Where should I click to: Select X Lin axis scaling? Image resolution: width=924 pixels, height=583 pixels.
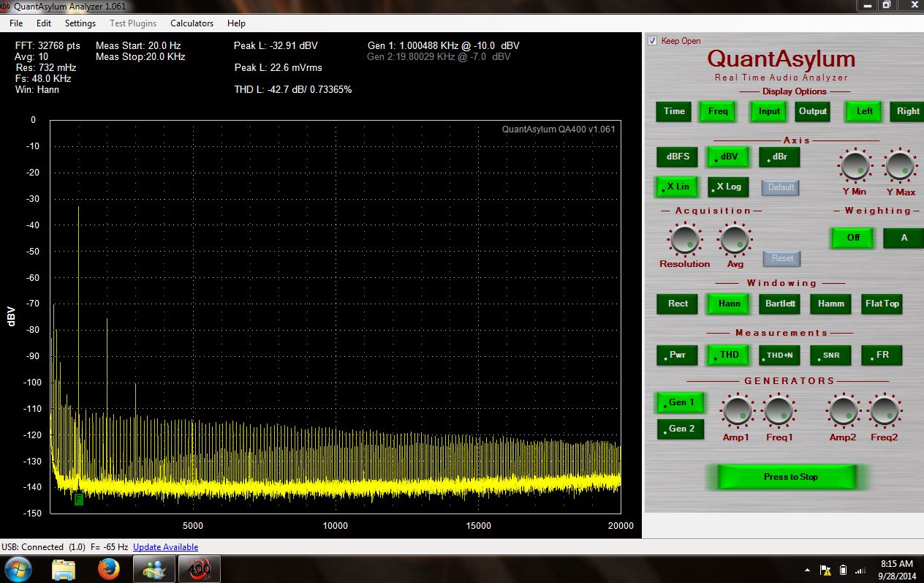click(677, 187)
